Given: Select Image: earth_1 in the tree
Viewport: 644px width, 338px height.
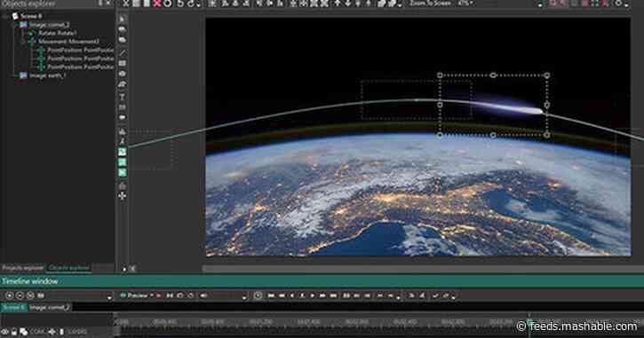Looking at the screenshot, I should click(47, 75).
